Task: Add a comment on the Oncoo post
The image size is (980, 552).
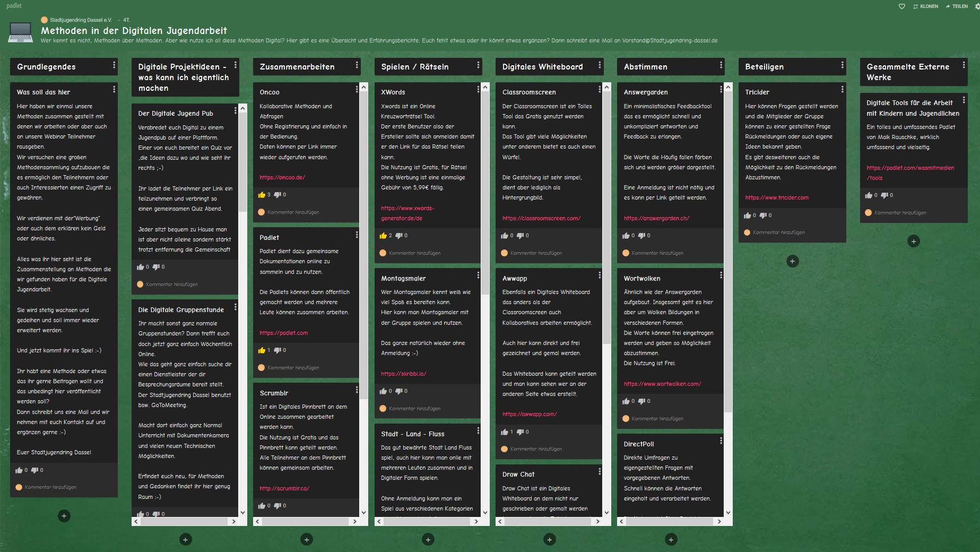Action: (293, 212)
